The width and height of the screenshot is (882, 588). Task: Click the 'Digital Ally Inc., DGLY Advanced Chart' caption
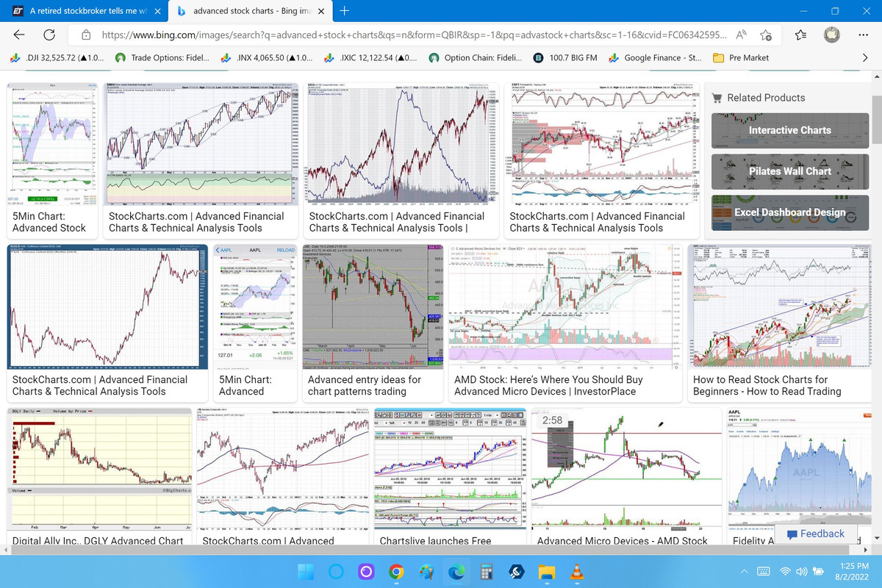coord(98,541)
